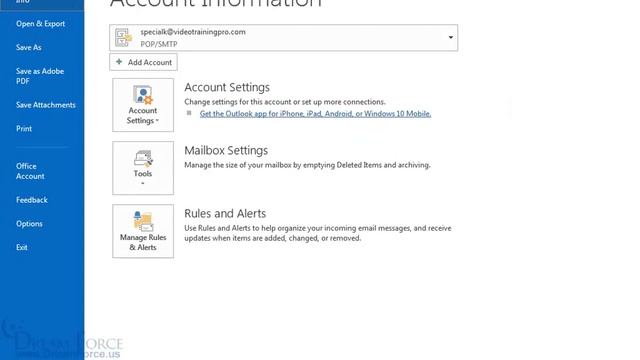Click the 'Change settings for this account' text
The height and width of the screenshot is (360, 640).
point(284,102)
